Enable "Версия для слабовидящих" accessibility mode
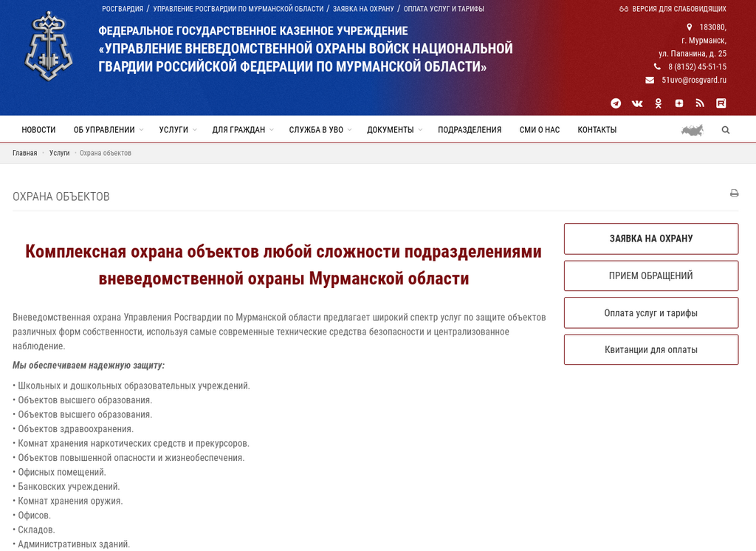 673,9
